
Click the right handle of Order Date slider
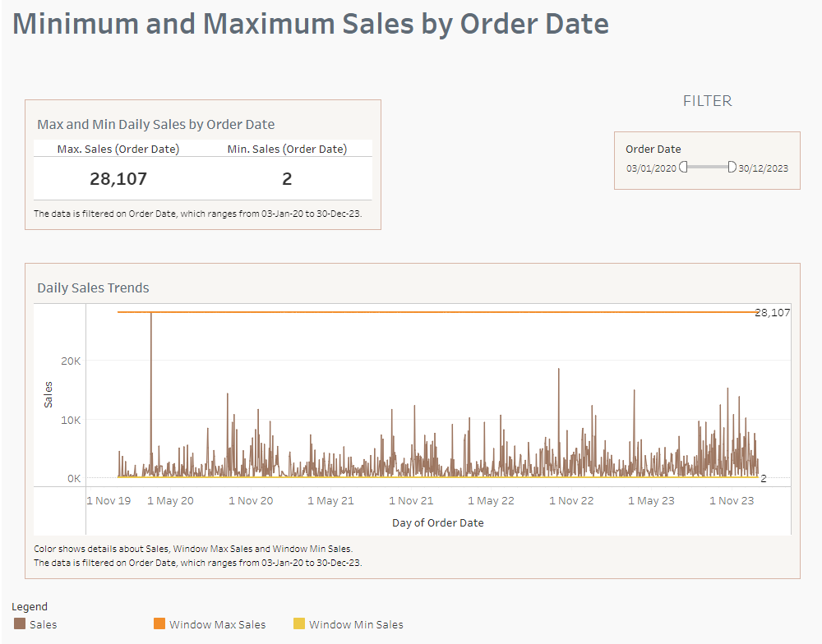click(x=732, y=168)
